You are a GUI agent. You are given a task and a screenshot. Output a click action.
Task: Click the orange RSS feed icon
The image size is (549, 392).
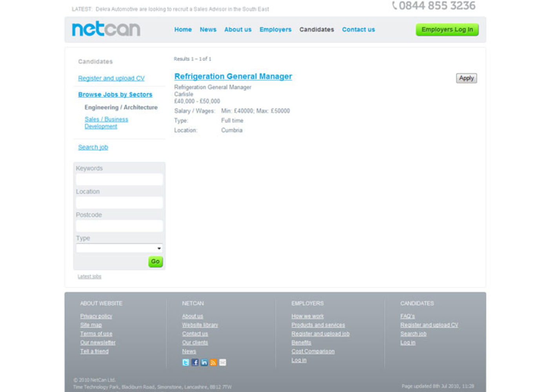(x=213, y=363)
